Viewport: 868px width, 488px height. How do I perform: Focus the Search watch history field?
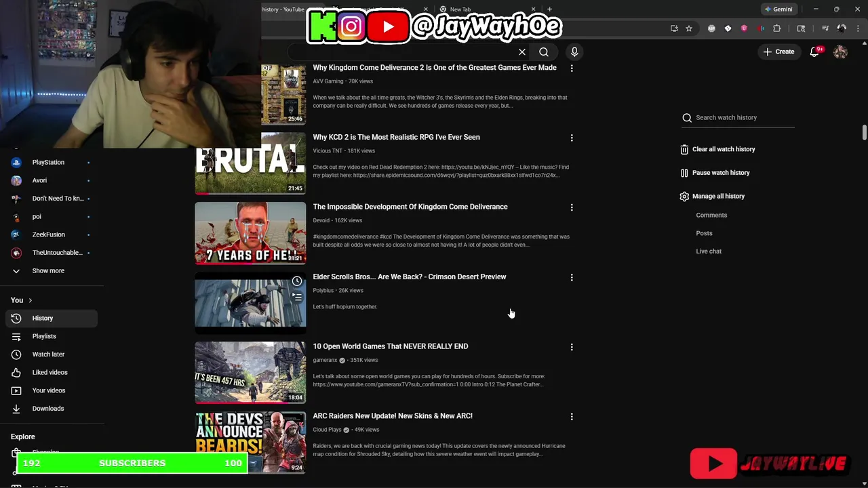[738, 118]
